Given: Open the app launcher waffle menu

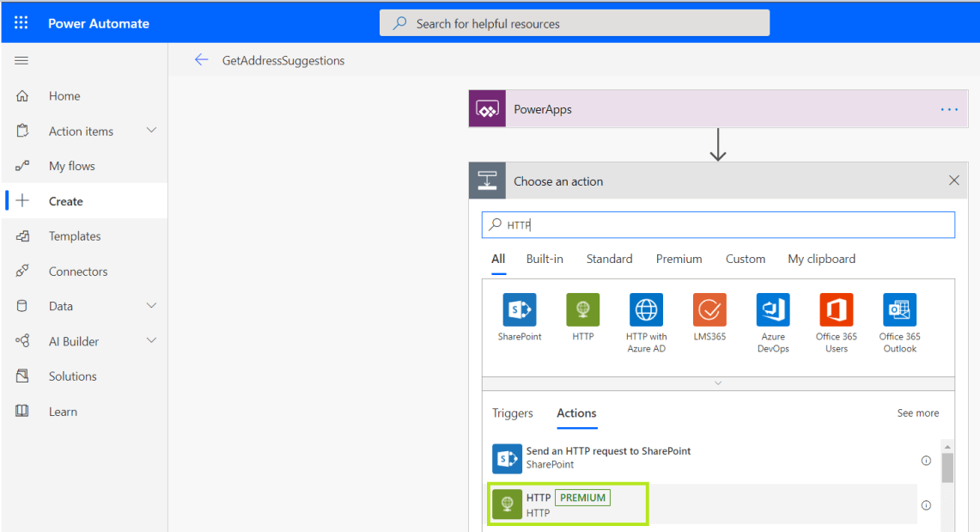Looking at the screenshot, I should (20, 22).
